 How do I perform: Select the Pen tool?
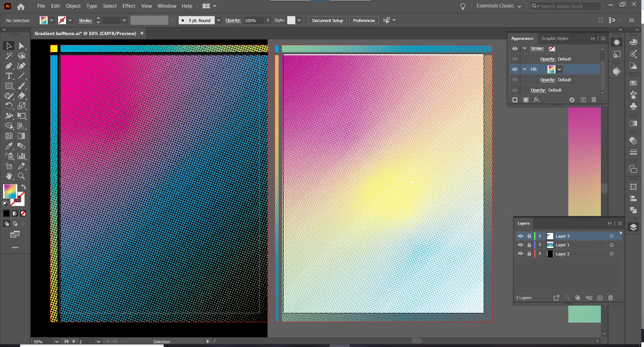pyautogui.click(x=9, y=66)
